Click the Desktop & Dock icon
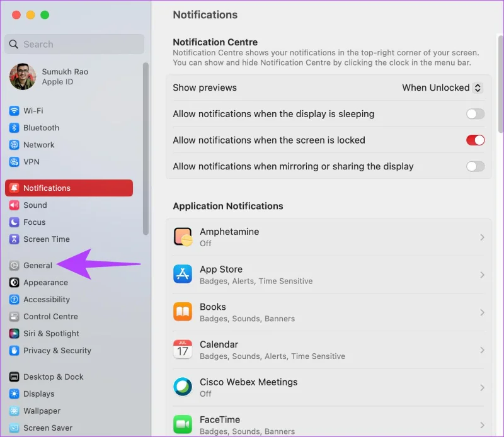504x437 pixels. click(x=14, y=377)
